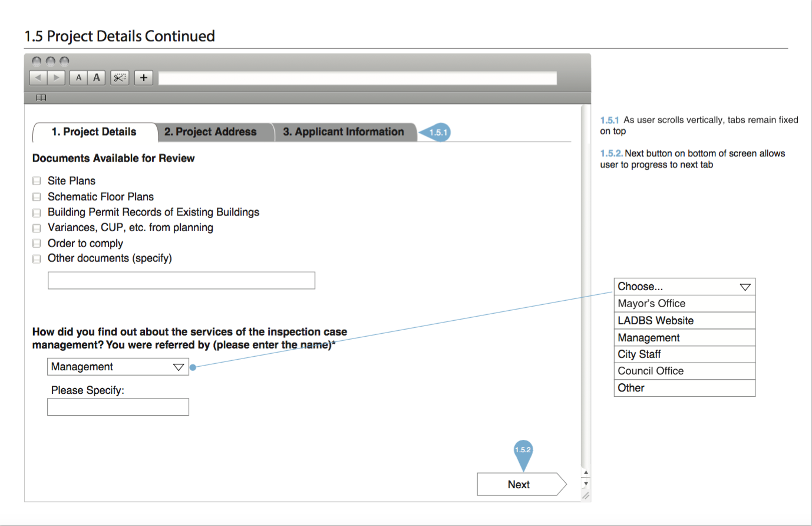
Task: Switch to the 2. Project Address tab
Action: [210, 132]
